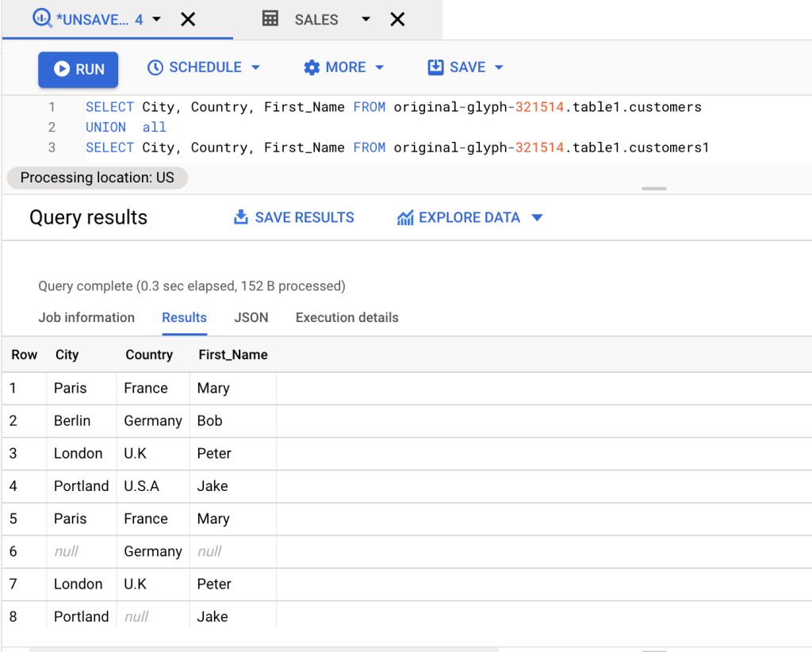
Task: Close the SALES tab
Action: click(x=397, y=20)
